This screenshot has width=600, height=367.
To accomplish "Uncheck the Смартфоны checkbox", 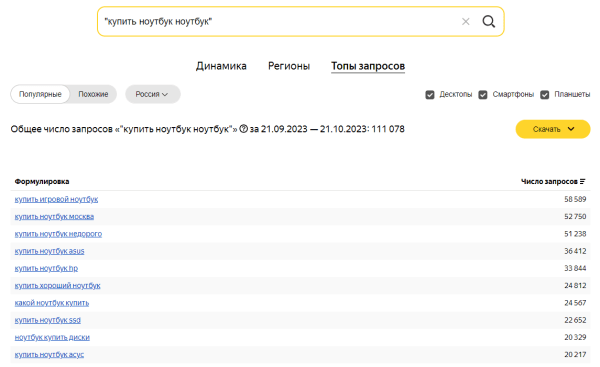I will pos(483,95).
